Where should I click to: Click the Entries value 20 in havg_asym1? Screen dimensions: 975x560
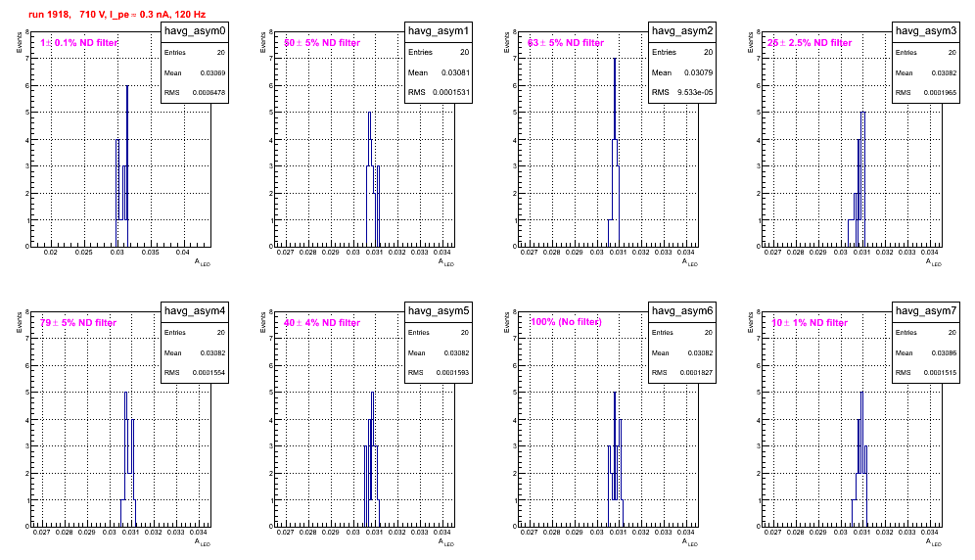464,52
